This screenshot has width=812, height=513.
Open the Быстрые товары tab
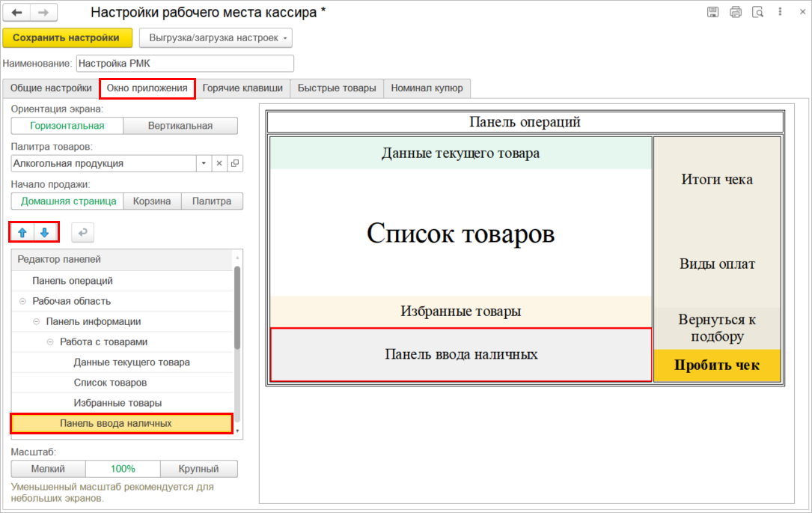pyautogui.click(x=337, y=88)
